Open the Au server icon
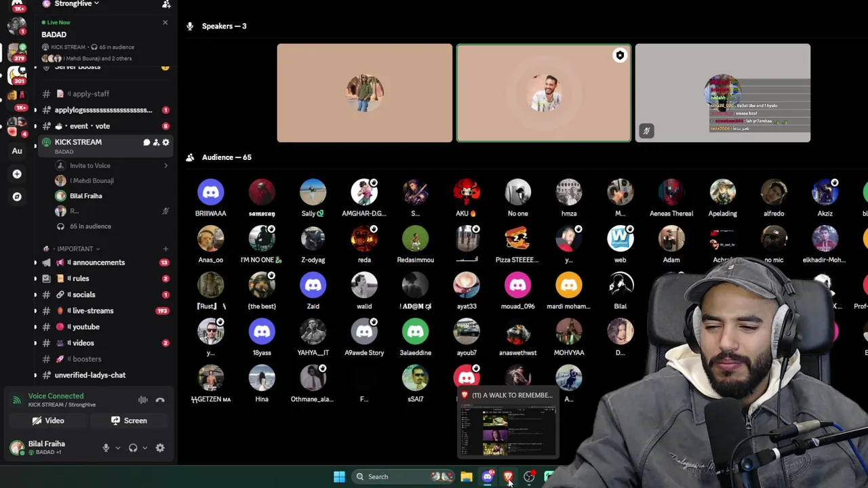The image size is (868, 488). [17, 150]
